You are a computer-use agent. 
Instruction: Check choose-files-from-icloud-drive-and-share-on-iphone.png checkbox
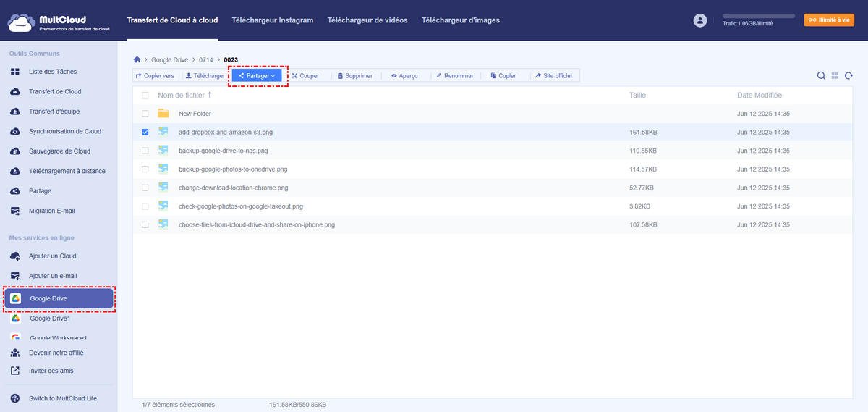pos(145,224)
